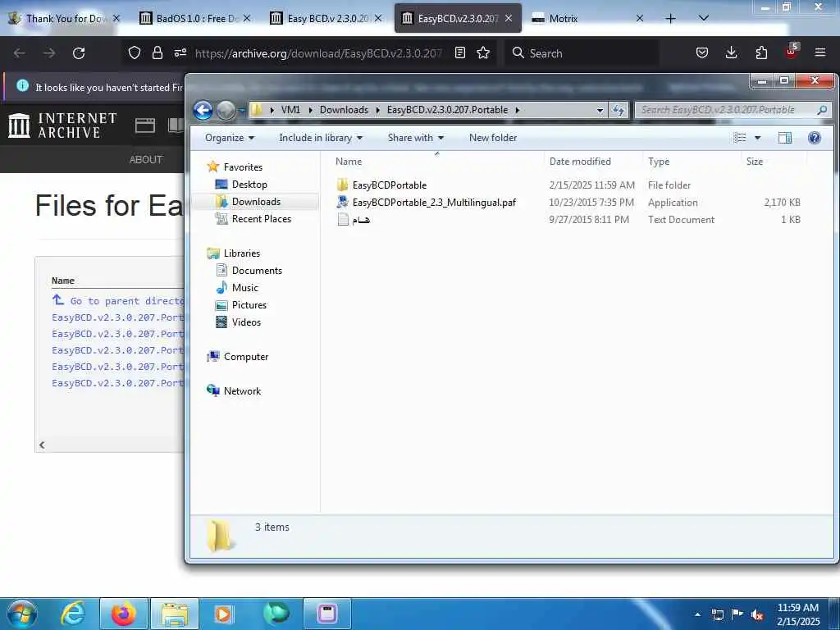The width and height of the screenshot is (840, 630).
Task: Open Explorer help button
Action: [815, 138]
